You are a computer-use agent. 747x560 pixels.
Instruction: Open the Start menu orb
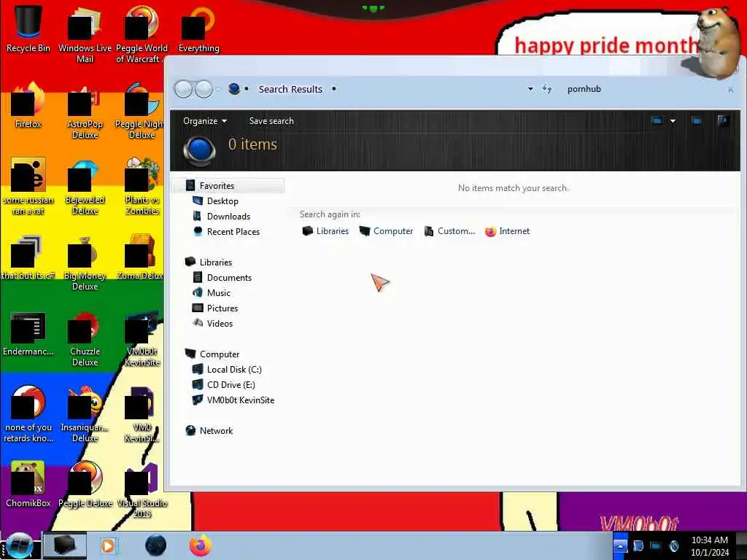tap(19, 545)
